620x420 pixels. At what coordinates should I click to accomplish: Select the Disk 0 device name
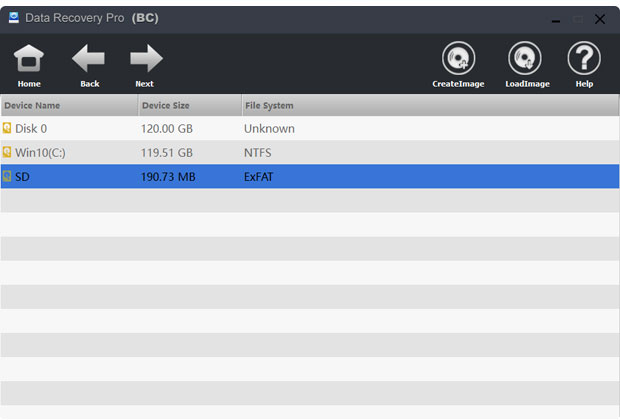point(31,129)
